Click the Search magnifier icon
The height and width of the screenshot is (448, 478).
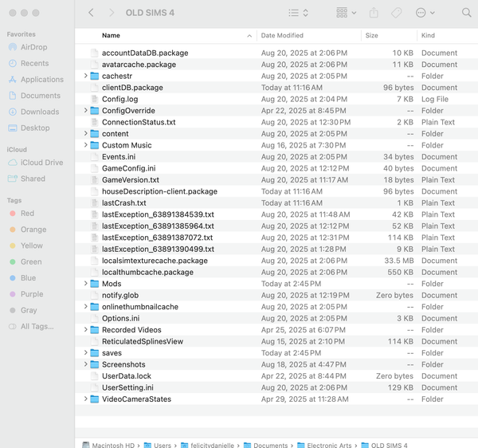pyautogui.click(x=466, y=13)
